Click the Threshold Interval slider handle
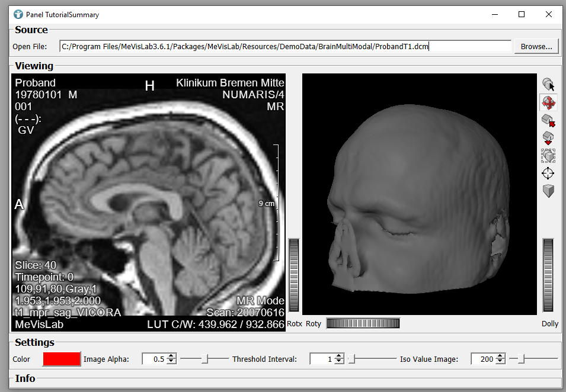Viewport: 566px width, 392px height. (351, 359)
